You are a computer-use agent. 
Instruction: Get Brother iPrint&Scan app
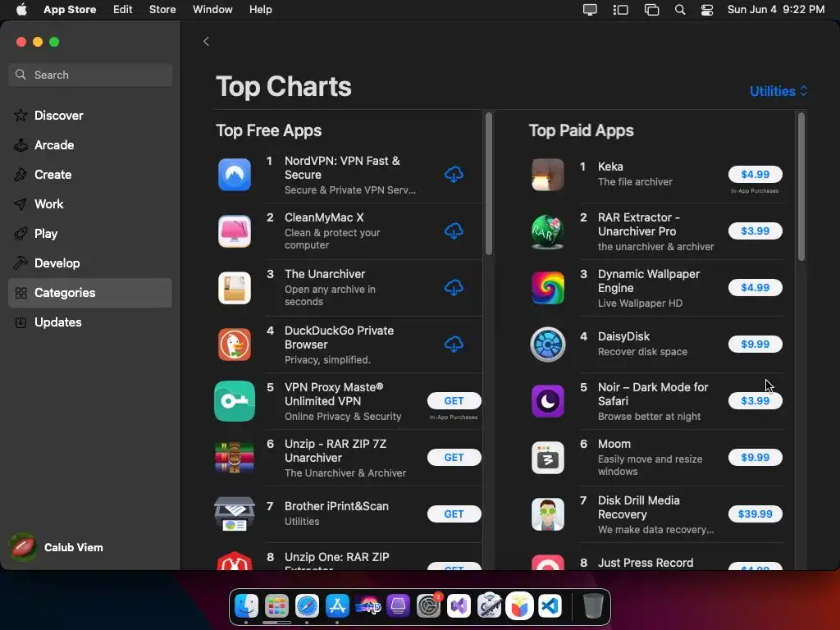coord(454,514)
